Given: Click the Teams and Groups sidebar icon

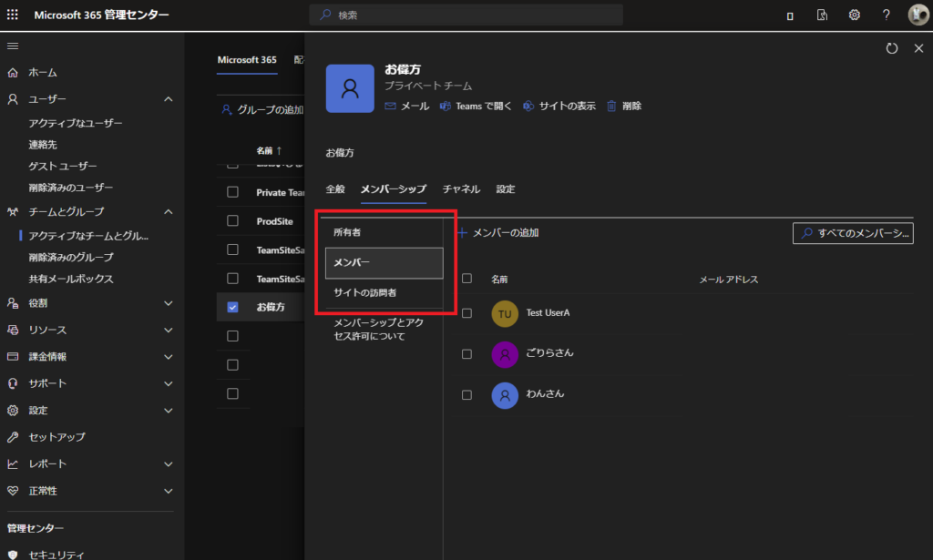Looking at the screenshot, I should point(13,211).
